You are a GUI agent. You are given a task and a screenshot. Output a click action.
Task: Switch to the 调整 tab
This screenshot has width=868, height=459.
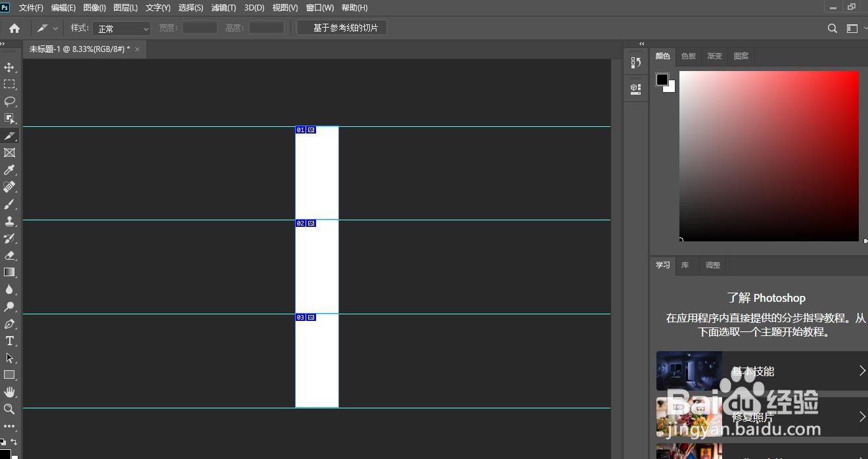(713, 265)
